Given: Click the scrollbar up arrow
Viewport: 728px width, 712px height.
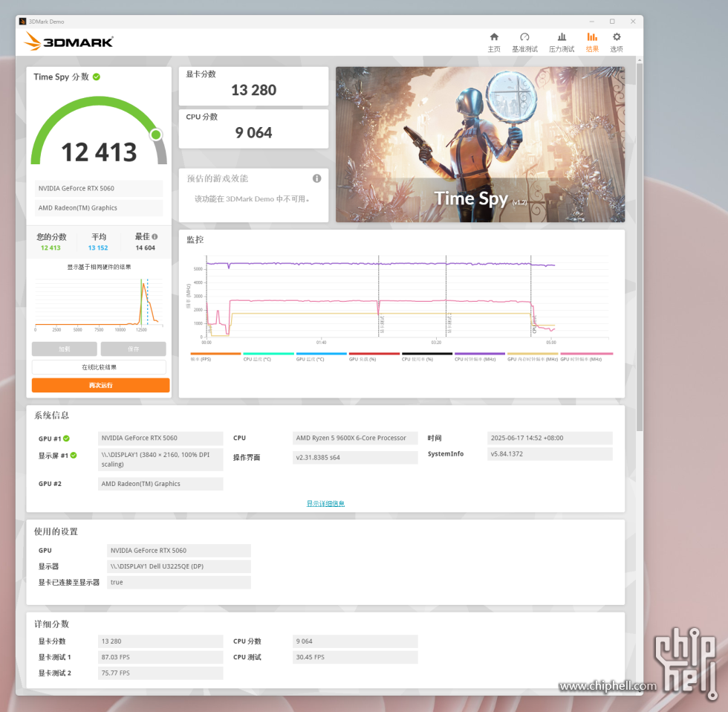Looking at the screenshot, I should pyautogui.click(x=640, y=60).
